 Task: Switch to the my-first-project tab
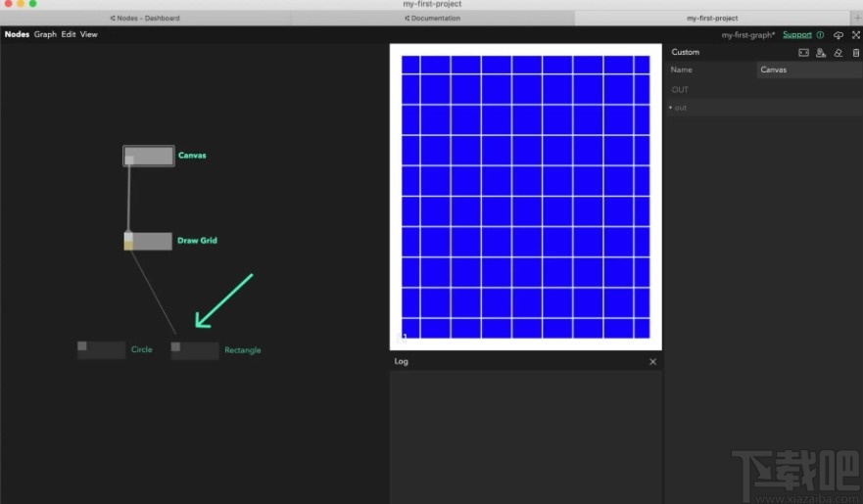click(712, 19)
